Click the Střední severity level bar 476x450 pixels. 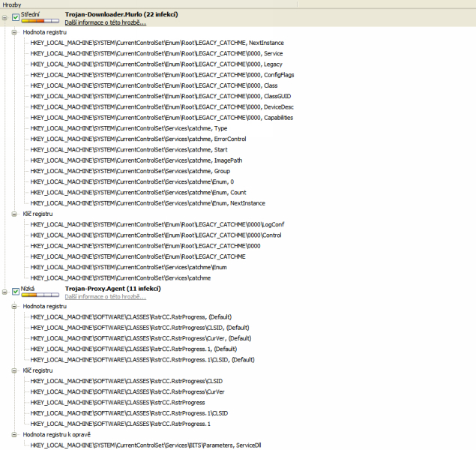(x=40, y=21)
